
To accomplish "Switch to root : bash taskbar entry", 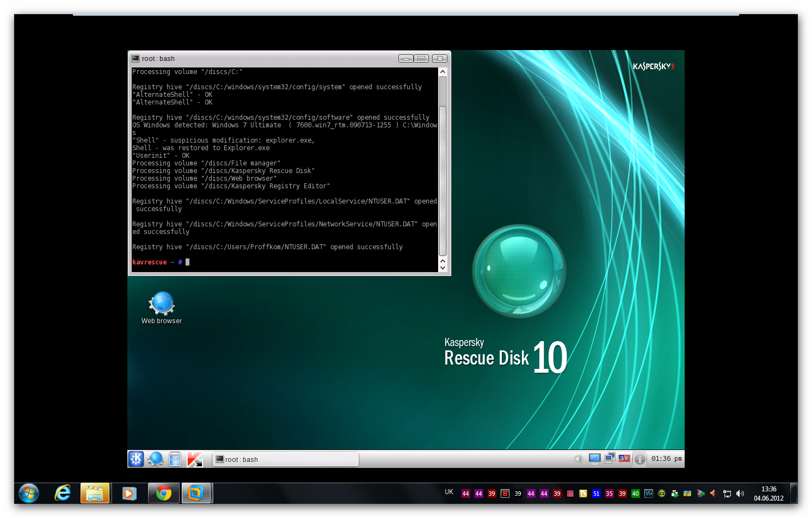I will pos(286,459).
